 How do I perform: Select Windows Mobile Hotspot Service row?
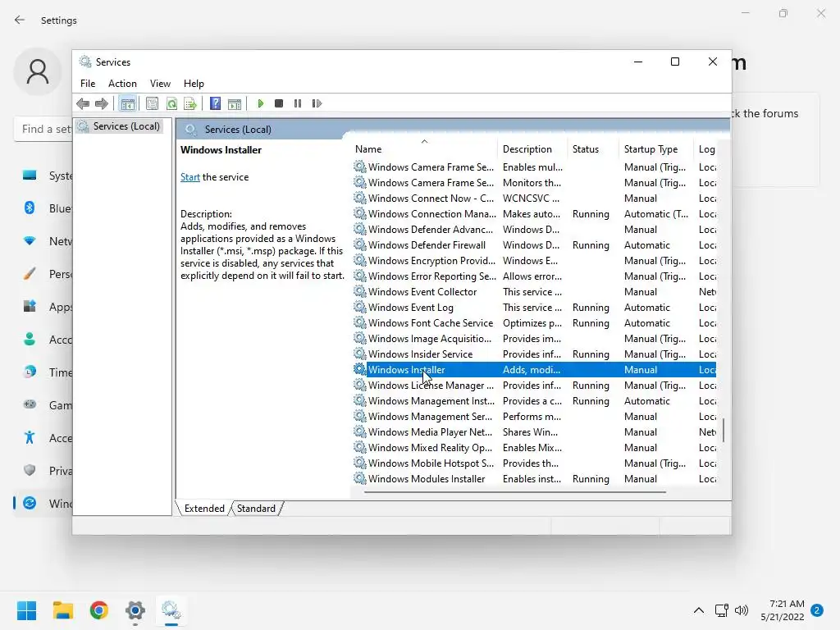tap(534, 463)
